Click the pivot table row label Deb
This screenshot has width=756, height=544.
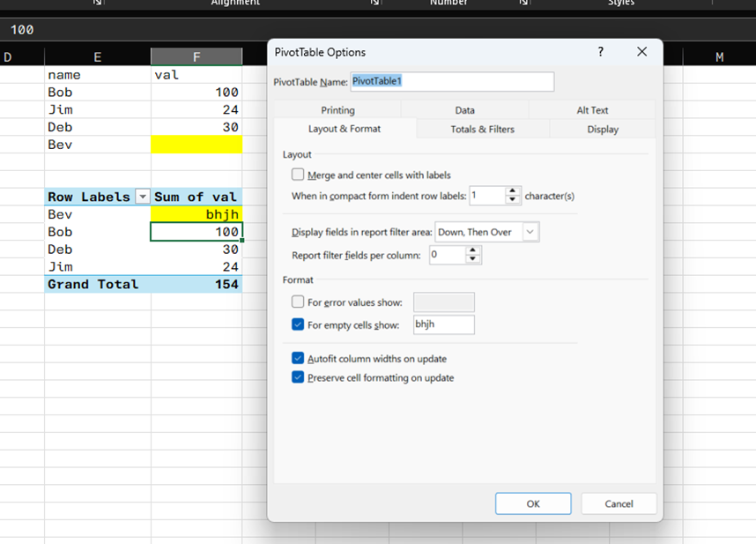(x=98, y=250)
